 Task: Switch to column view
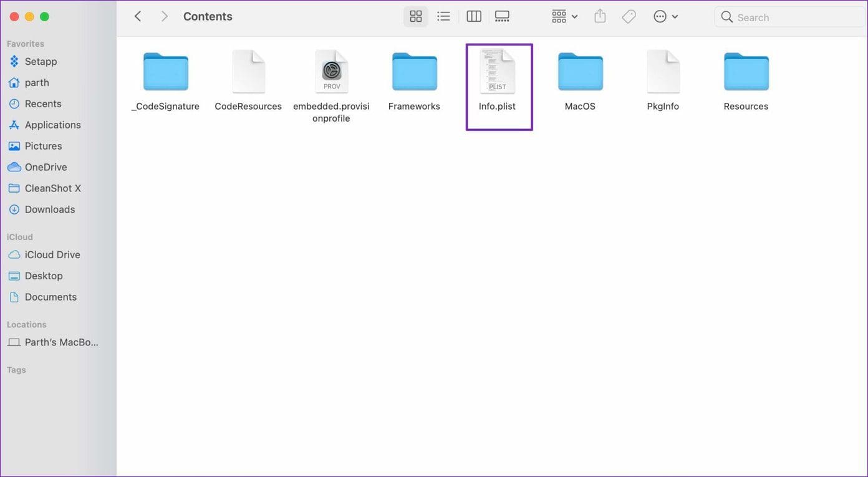[474, 16]
